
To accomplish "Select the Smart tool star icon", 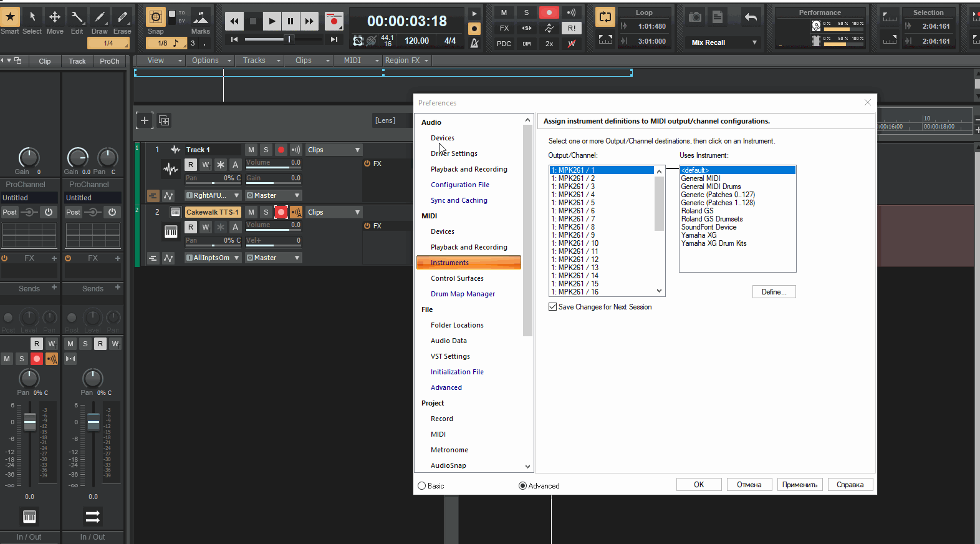I will pos(10,17).
